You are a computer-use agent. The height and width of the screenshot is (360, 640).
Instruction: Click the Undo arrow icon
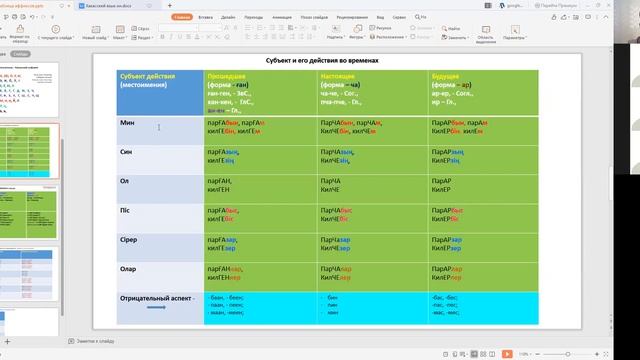pos(32,17)
